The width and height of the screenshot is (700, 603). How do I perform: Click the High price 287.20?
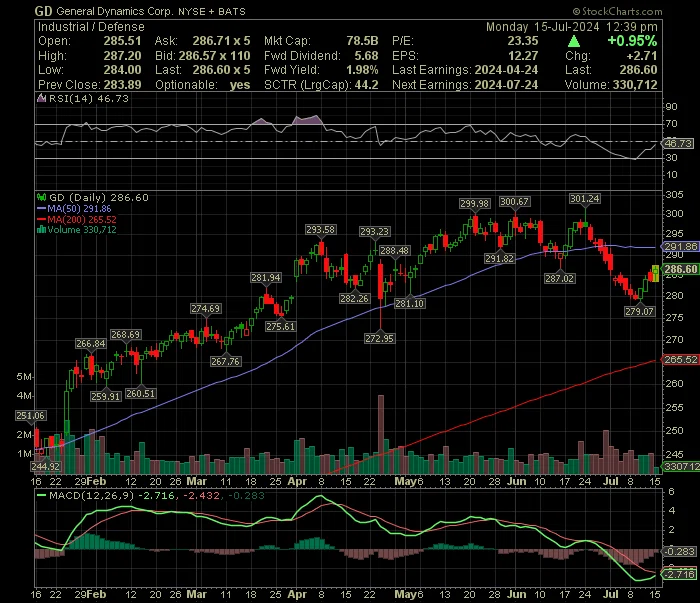click(x=122, y=56)
